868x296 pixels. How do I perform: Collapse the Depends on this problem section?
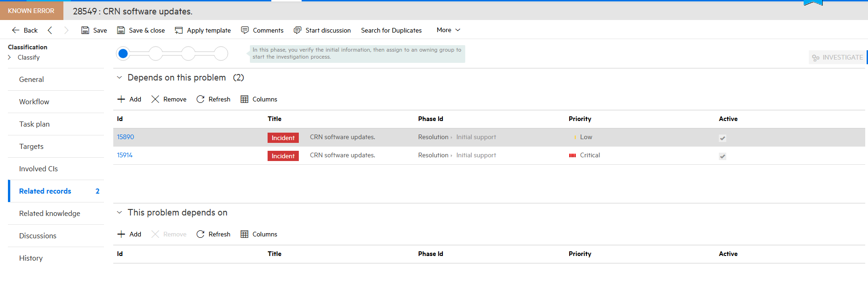(119, 78)
